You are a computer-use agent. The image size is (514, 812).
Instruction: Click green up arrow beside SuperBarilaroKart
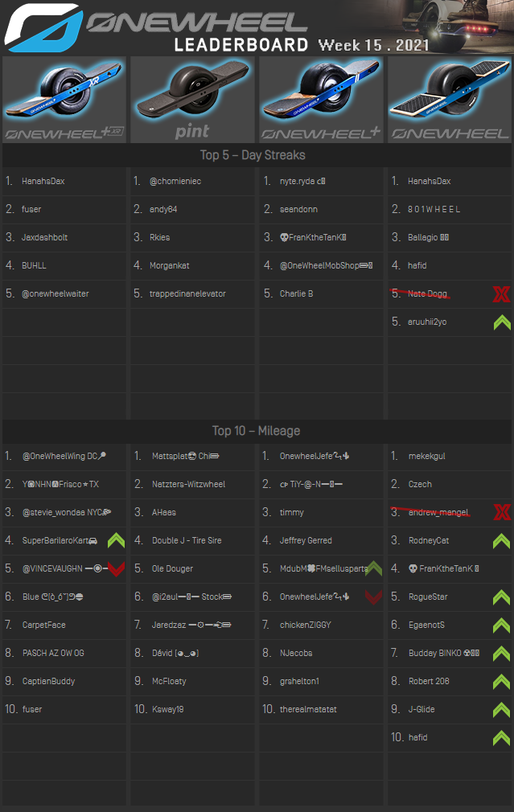(x=116, y=541)
